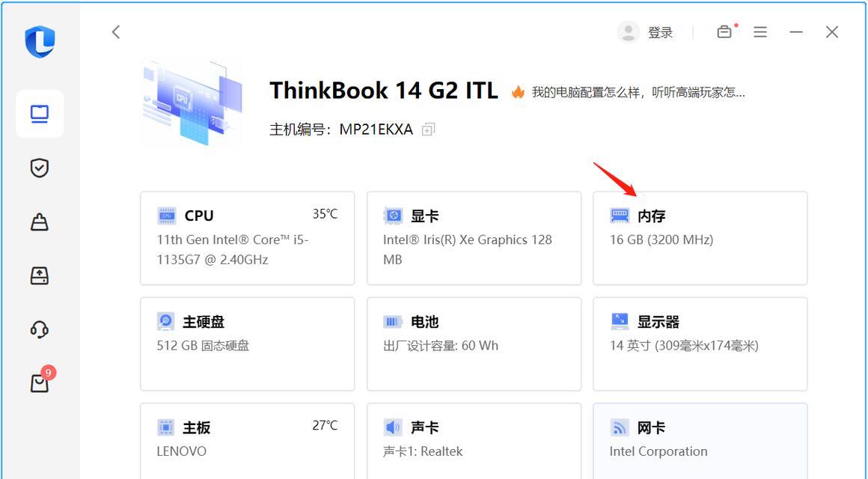
Task: Go back using the left arrow
Action: (x=116, y=32)
